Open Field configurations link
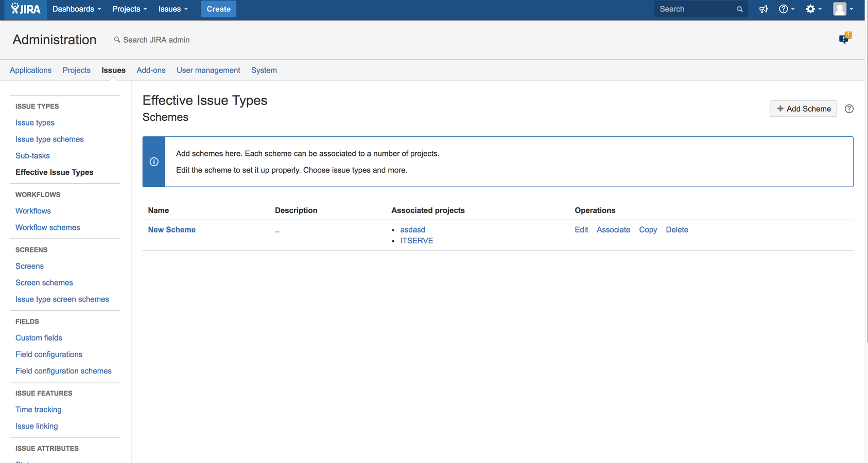The width and height of the screenshot is (868, 463). (x=49, y=354)
